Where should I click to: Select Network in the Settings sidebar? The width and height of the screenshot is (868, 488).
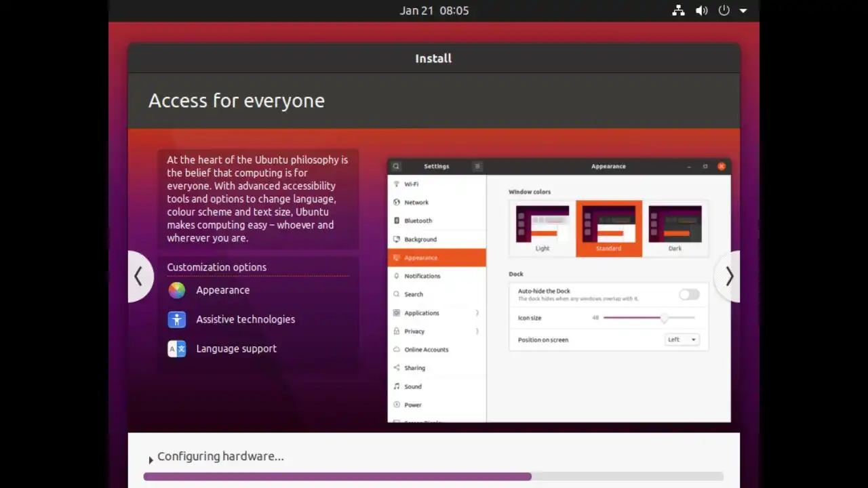pos(437,202)
